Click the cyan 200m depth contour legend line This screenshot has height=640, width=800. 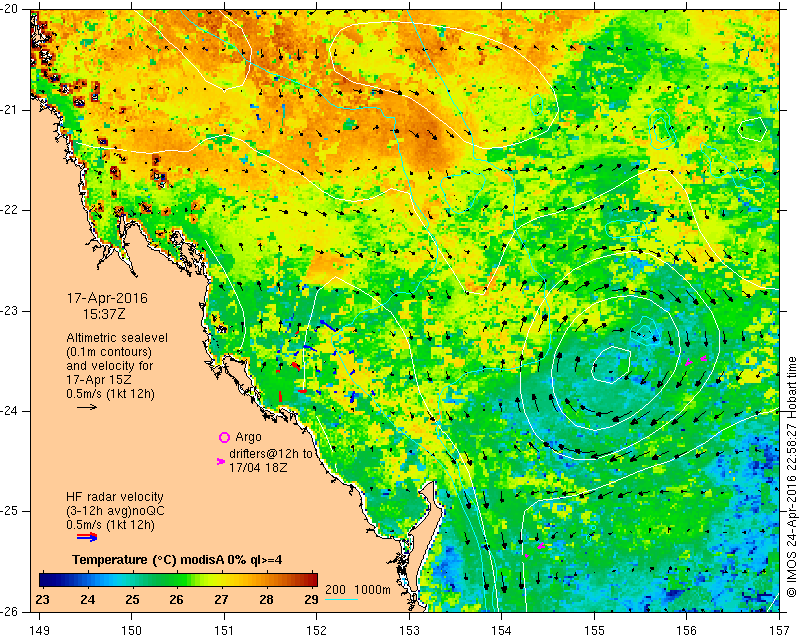pos(341,599)
